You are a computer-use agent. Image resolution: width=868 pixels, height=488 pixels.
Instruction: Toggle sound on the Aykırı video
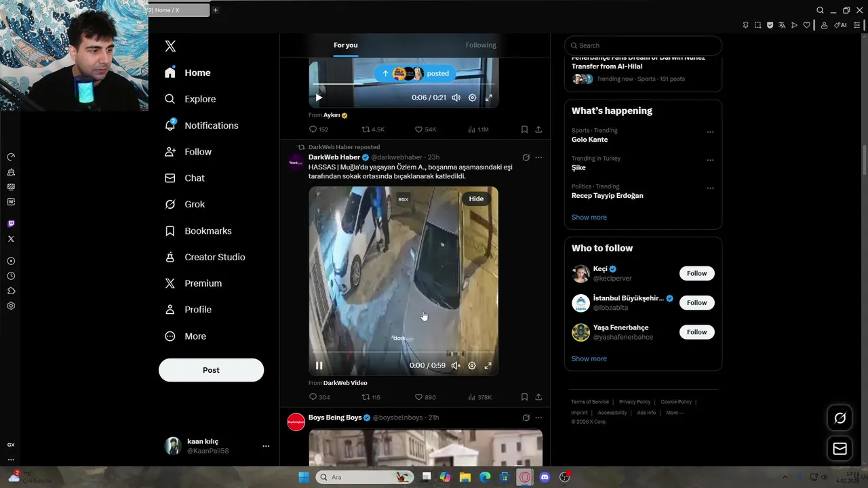pyautogui.click(x=456, y=98)
